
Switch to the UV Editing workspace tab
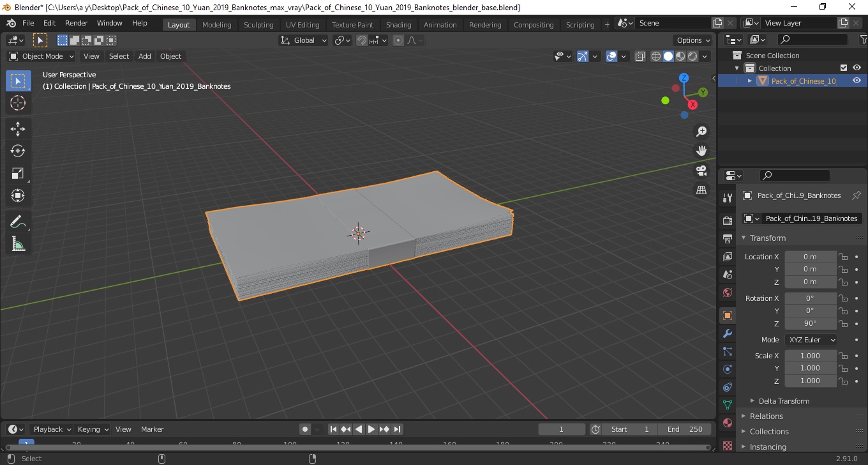303,24
